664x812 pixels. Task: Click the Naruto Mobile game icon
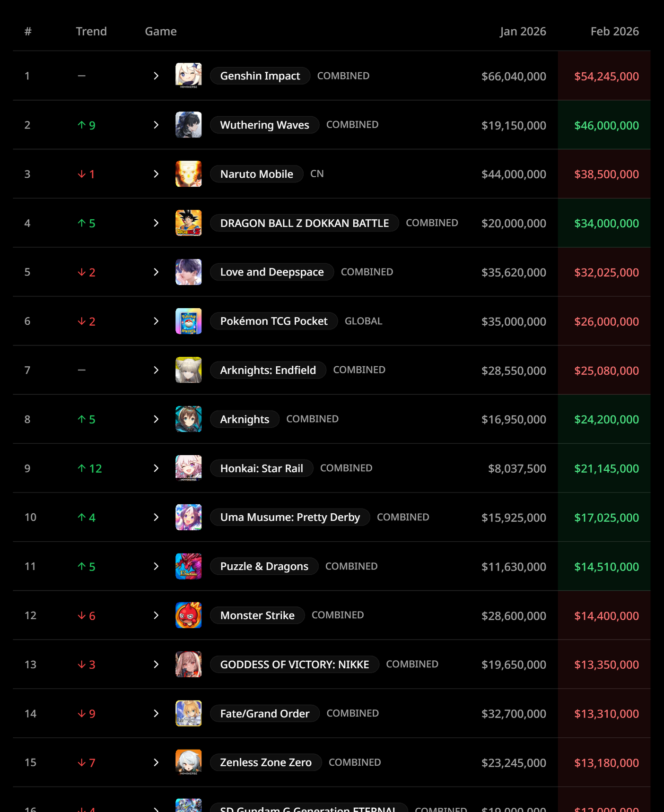coord(188,174)
